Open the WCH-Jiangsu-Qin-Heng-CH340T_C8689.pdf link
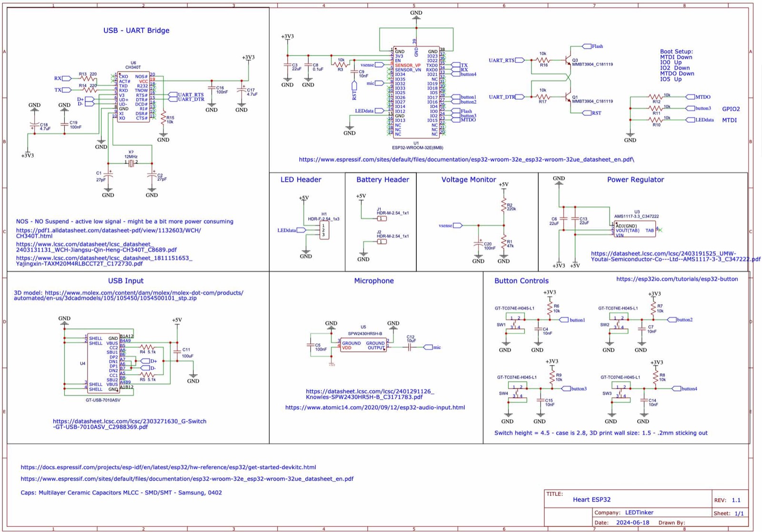 [x=96, y=247]
